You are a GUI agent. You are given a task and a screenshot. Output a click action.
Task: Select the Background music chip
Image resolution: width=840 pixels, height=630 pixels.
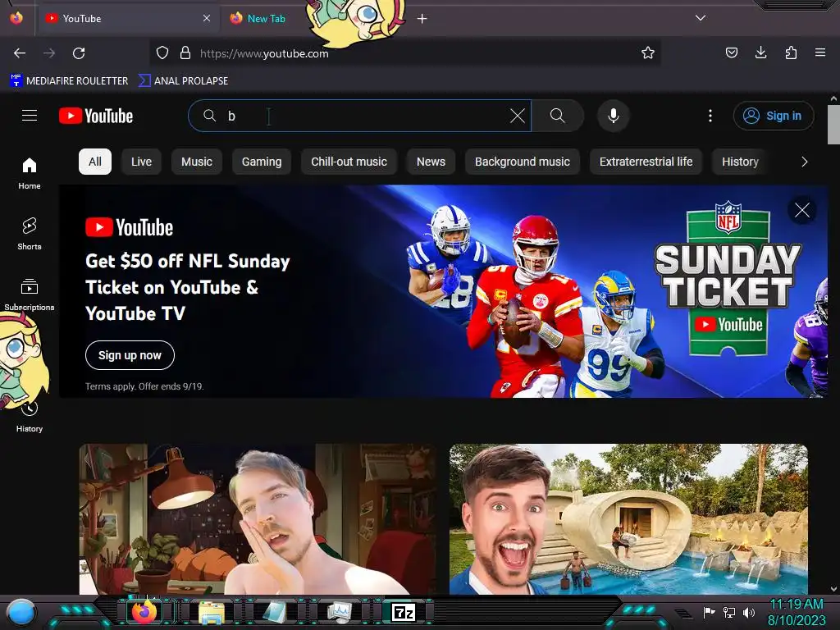pyautogui.click(x=523, y=162)
